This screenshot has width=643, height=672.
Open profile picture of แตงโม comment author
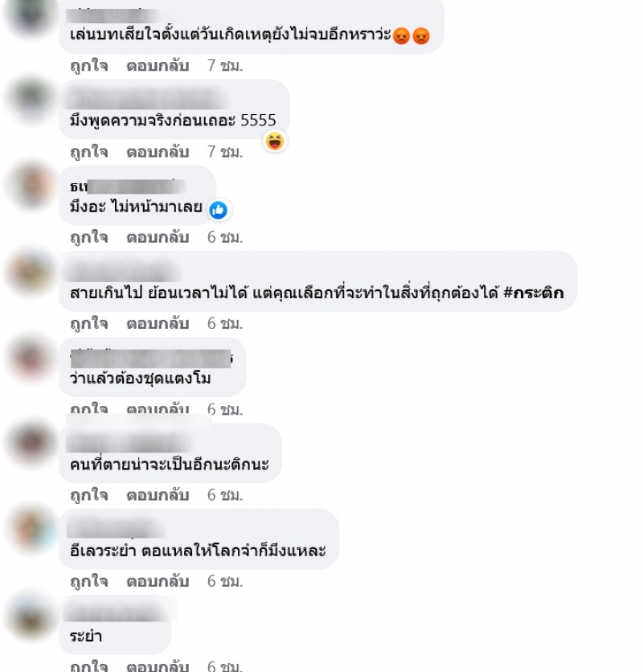[x=31, y=357]
